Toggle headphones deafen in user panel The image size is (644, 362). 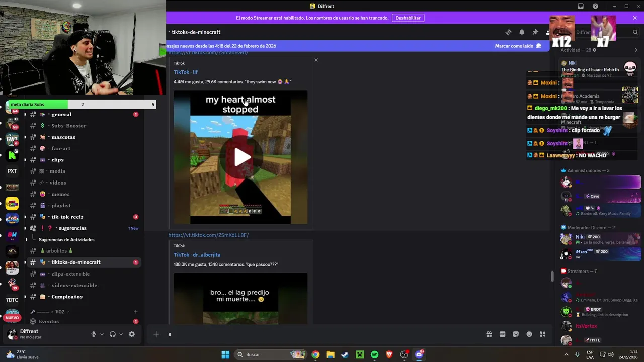click(x=113, y=334)
